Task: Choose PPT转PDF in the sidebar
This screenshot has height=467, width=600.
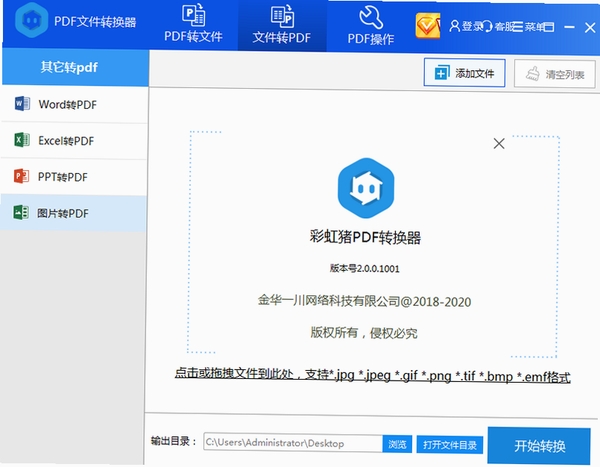Action: point(75,177)
